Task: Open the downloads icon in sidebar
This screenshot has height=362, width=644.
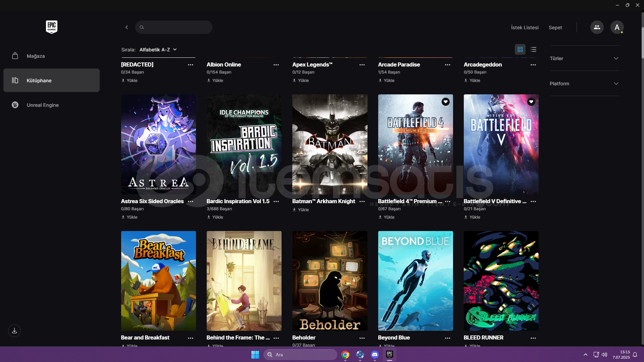Action: pyautogui.click(x=14, y=331)
